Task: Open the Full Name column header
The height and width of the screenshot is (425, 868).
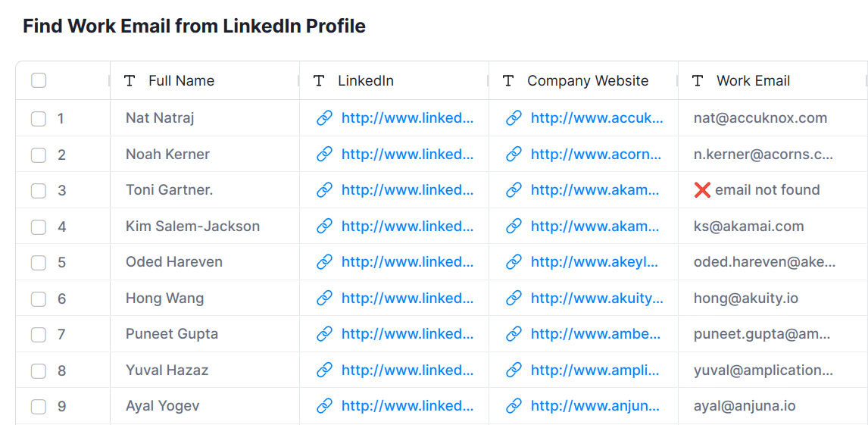Action: 181,81
